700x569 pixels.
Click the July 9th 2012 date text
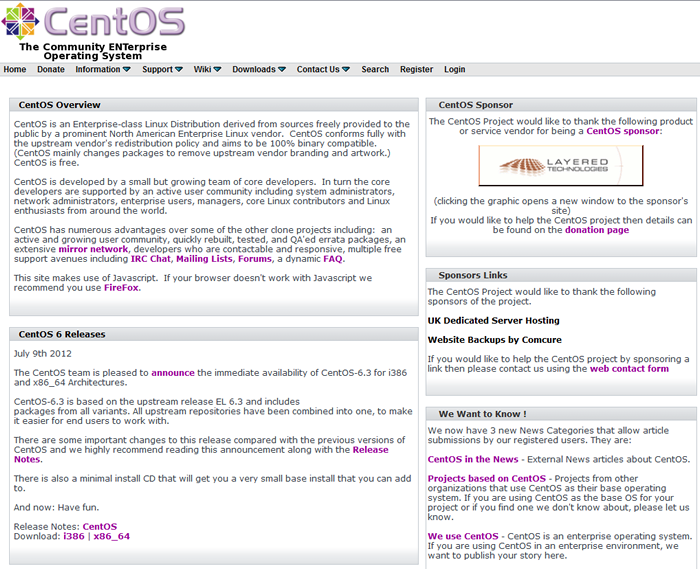click(42, 353)
